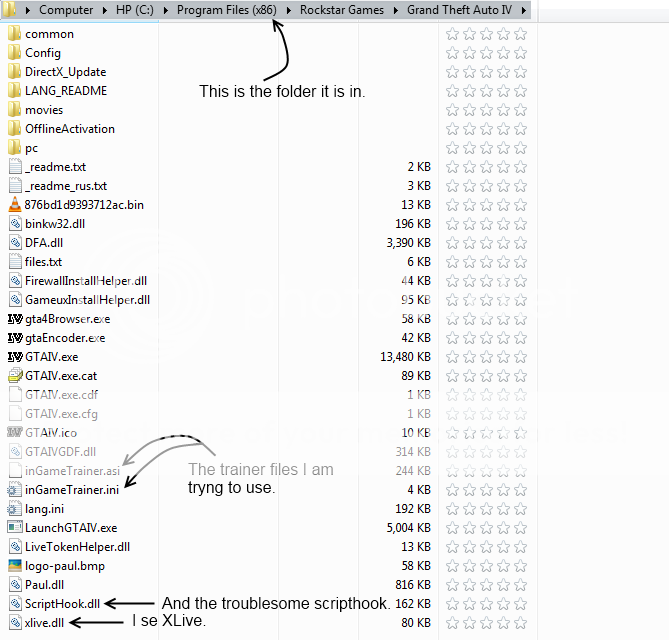Screen dimensions: 669x640
Task: Open the OfflineActivation folder
Action: click(69, 129)
